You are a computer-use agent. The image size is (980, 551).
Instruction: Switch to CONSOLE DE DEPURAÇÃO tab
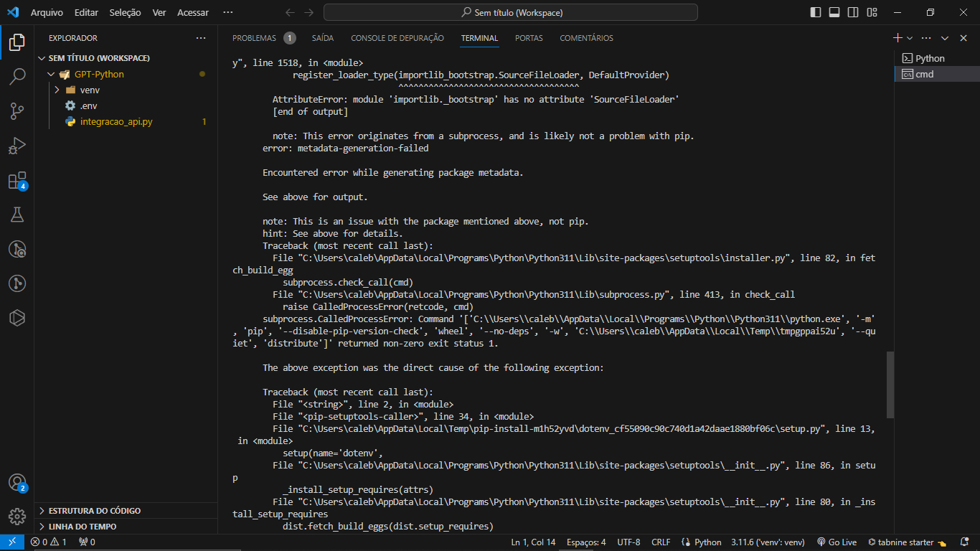tap(397, 38)
